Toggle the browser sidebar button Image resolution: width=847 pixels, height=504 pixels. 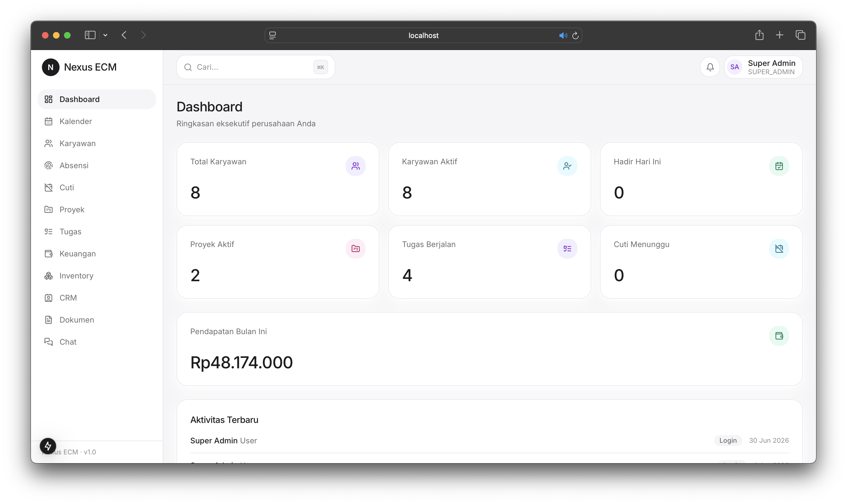(90, 35)
